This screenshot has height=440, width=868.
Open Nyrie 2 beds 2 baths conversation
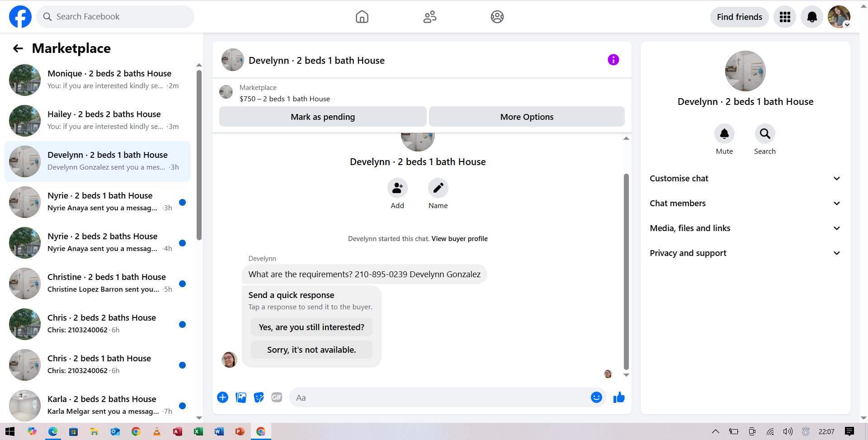(x=97, y=243)
